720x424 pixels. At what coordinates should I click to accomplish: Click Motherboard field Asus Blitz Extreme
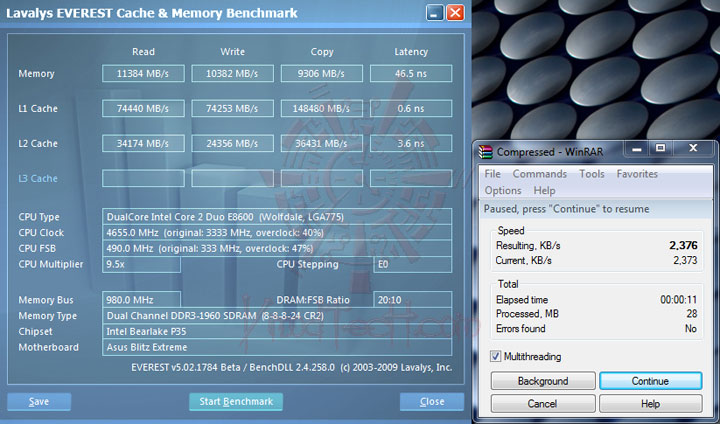(x=277, y=347)
